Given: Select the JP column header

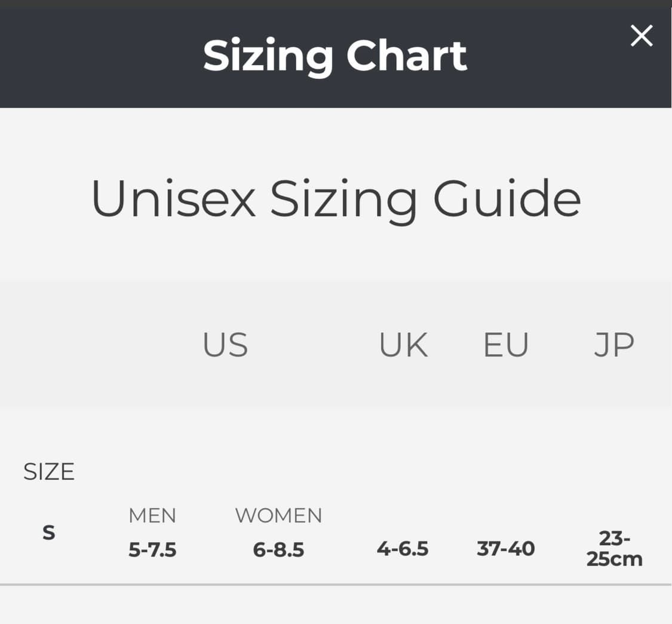Looking at the screenshot, I should coord(614,344).
